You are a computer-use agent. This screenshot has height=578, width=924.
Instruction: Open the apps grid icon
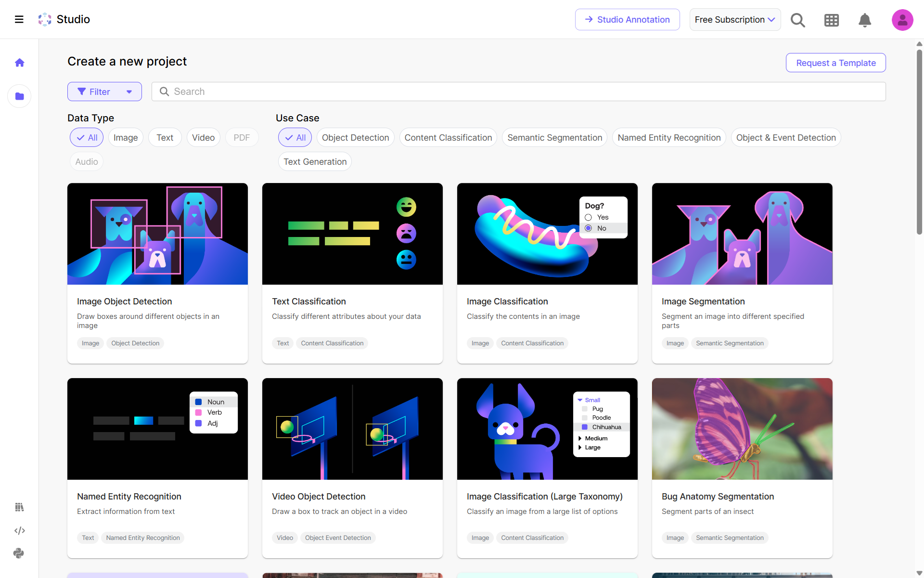coord(831,20)
